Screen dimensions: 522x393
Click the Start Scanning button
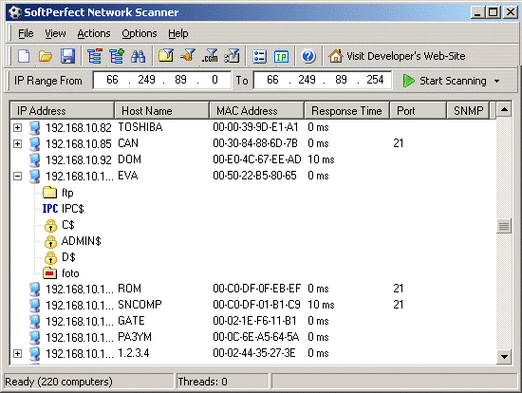(x=445, y=81)
